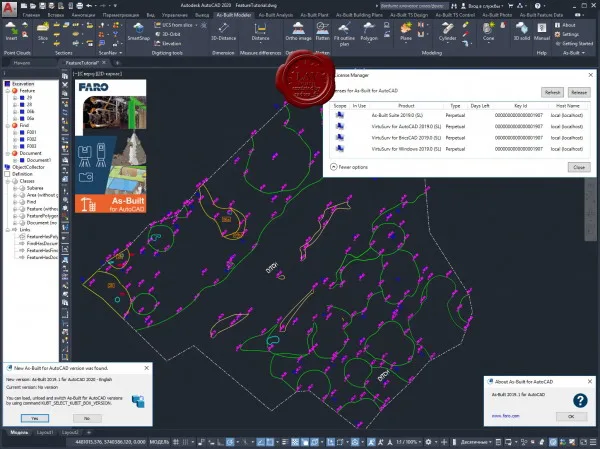This screenshot has height=449, width=600.
Task: Collapse the Feature node in tree
Action: pos(8,91)
